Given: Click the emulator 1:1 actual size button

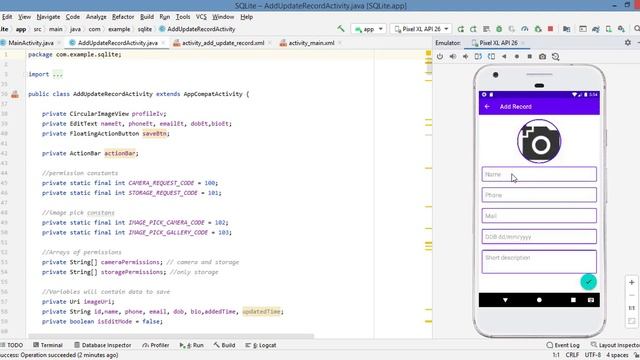Looking at the screenshot, I should coord(631,308).
